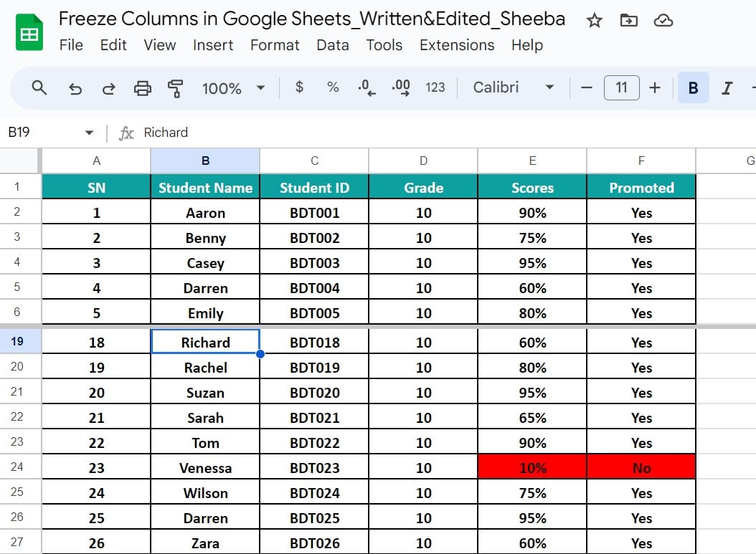Activate the paint format tool
Viewport: 756px width, 554px height.
[x=175, y=88]
